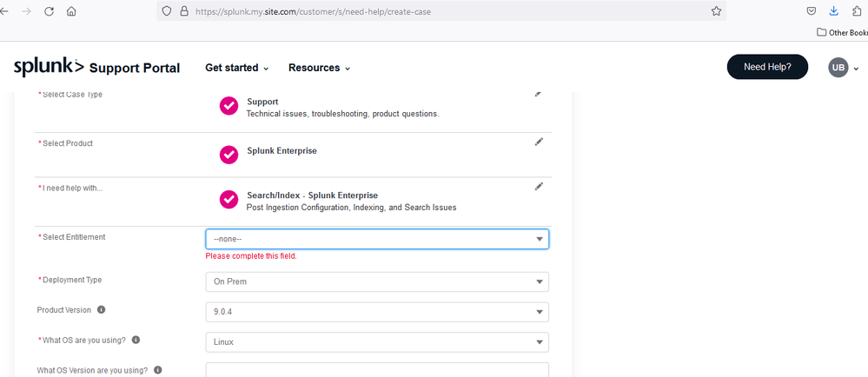Click the info icon next to Product Version

point(102,310)
